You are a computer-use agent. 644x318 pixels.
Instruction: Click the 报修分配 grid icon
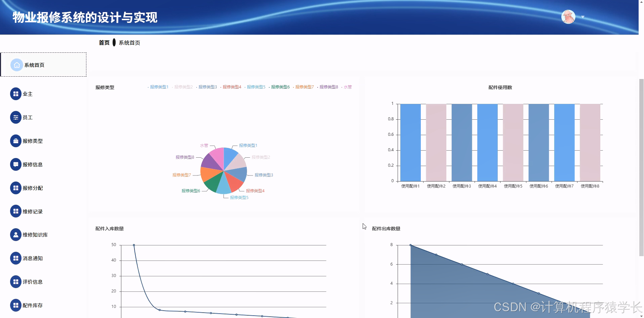16,188
